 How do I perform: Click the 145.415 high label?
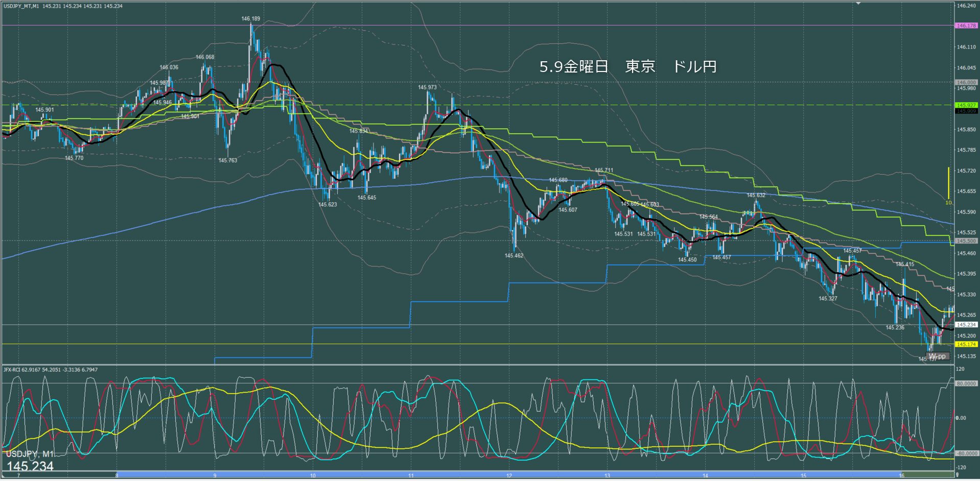point(905,264)
